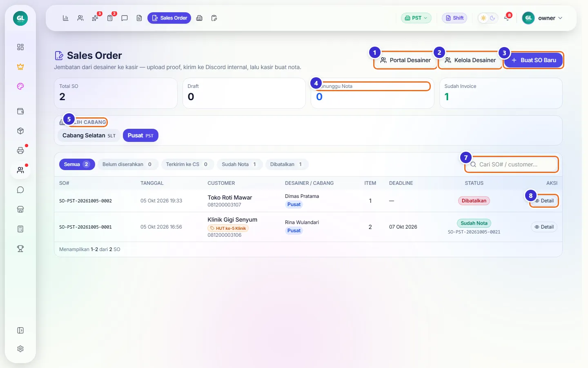Click Portal Desainer button
Image resolution: width=588 pixels, height=368 pixels.
pos(405,60)
